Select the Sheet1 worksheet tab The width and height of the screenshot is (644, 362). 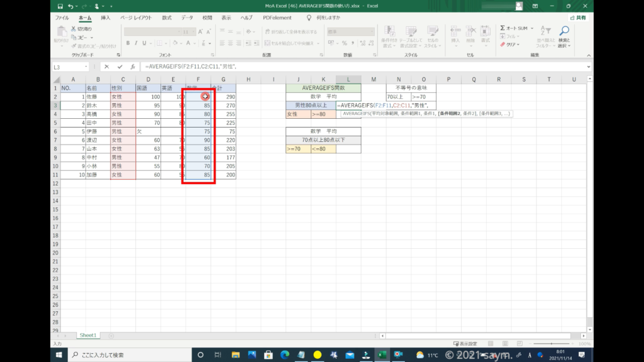pyautogui.click(x=87, y=336)
